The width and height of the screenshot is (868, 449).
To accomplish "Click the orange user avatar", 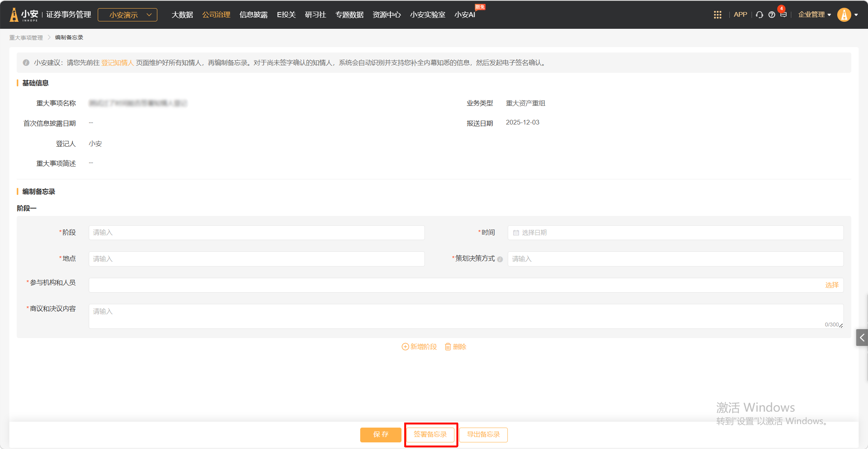I will click(x=844, y=15).
